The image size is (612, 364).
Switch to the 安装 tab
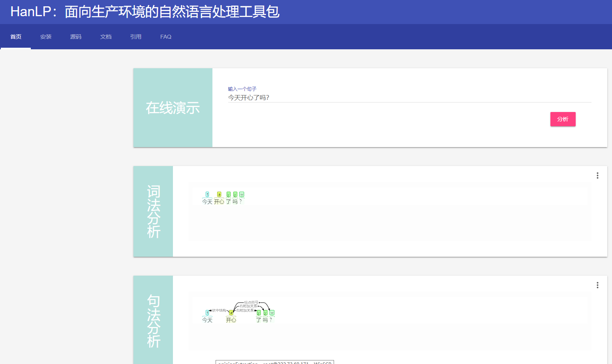[46, 37]
